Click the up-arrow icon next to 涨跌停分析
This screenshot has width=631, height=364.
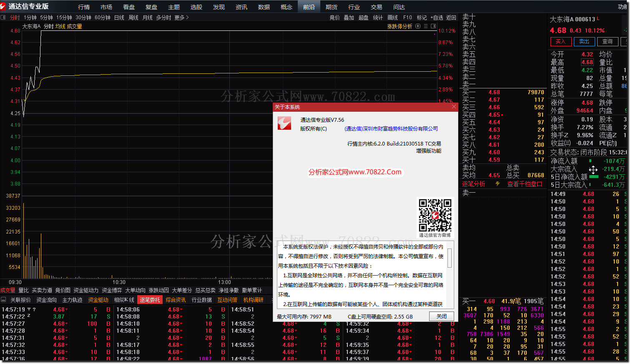(x=418, y=26)
